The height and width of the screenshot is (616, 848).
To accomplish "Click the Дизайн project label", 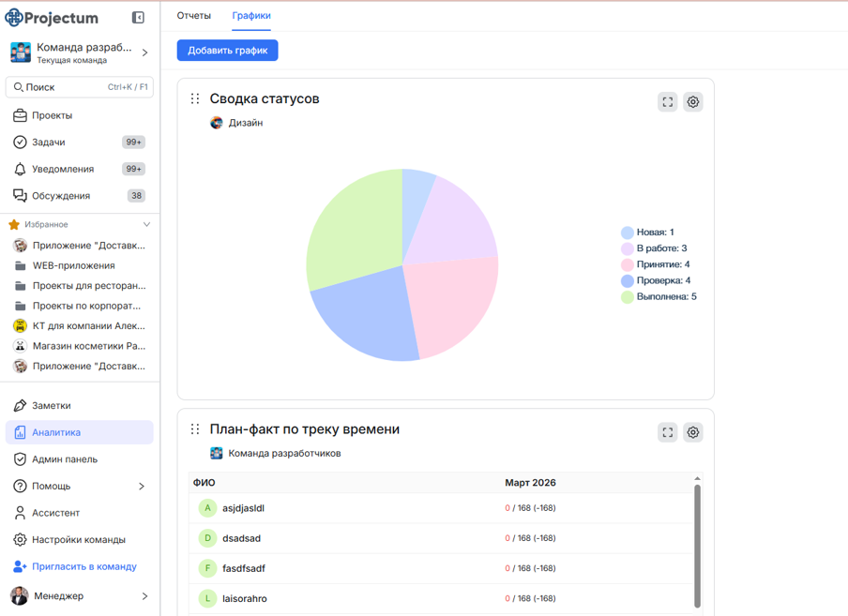I will [x=237, y=123].
